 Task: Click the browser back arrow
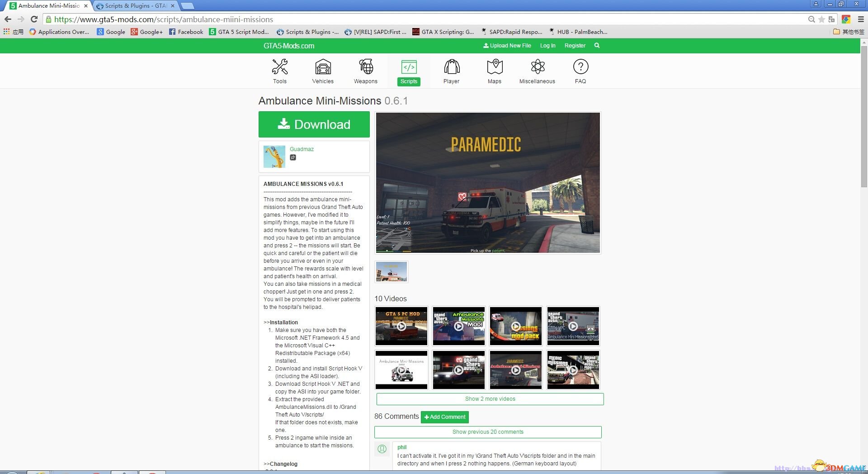pos(8,19)
